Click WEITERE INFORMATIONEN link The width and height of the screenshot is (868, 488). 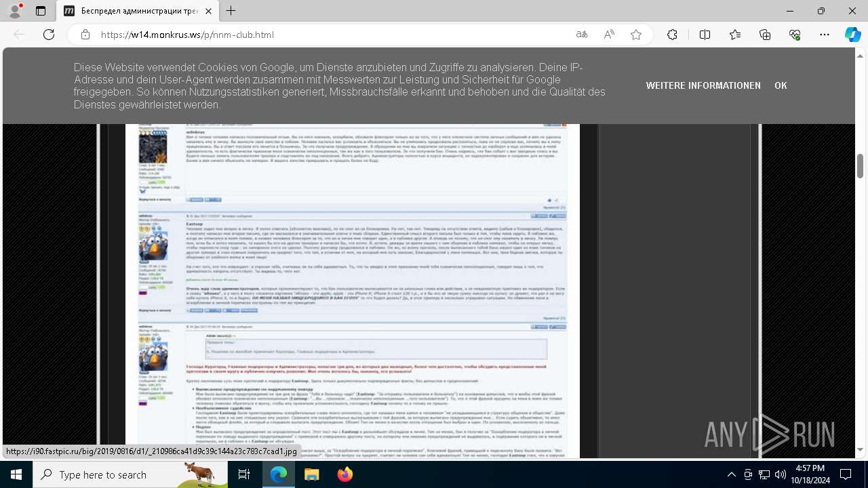[703, 86]
